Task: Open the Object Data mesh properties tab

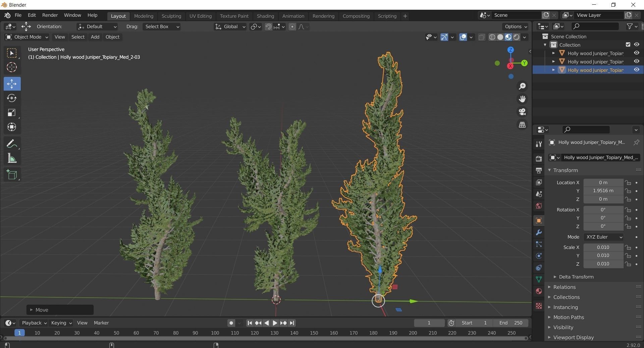Action: coord(539,279)
